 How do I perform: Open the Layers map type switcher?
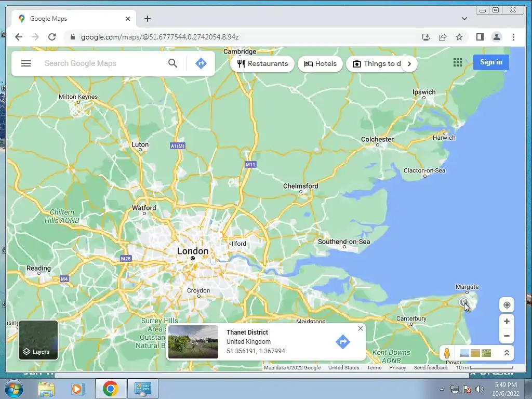pos(38,340)
